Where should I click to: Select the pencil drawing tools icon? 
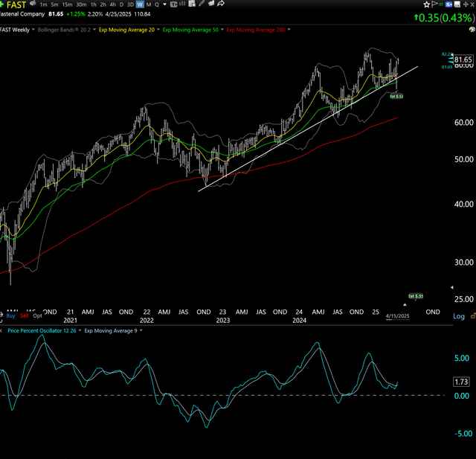pos(202,4)
